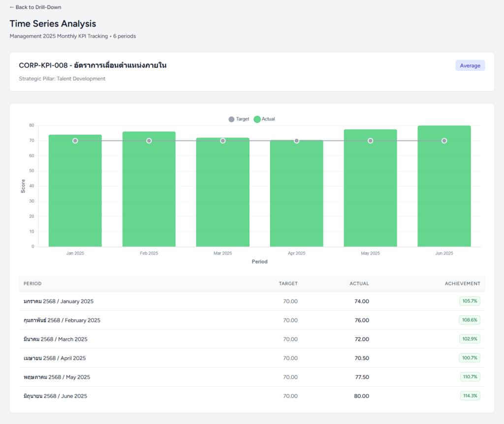Click the 105.7% achievement badge

pyautogui.click(x=470, y=301)
